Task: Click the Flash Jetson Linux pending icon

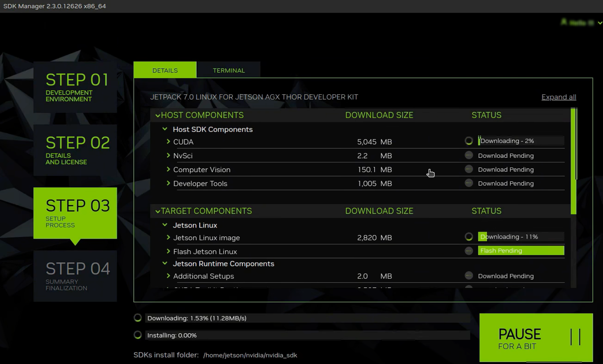Action: [469, 251]
